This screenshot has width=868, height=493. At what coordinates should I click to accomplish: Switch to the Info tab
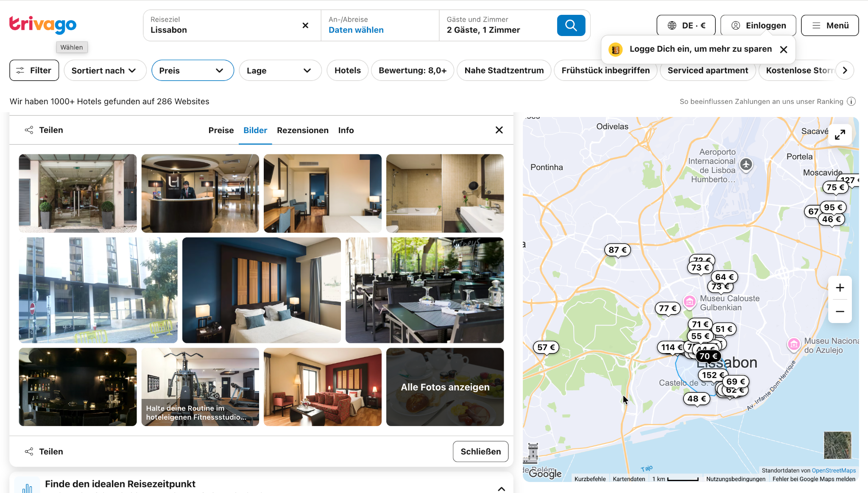click(346, 130)
